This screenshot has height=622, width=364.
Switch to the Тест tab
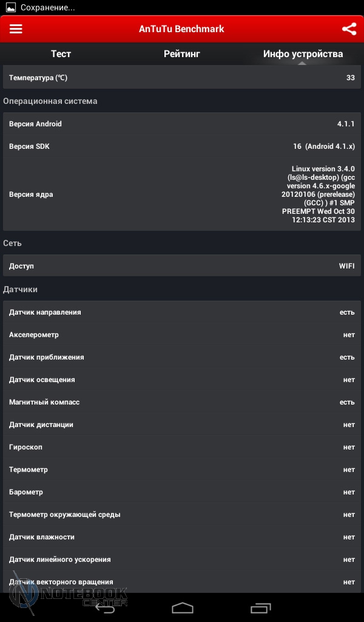point(61,54)
